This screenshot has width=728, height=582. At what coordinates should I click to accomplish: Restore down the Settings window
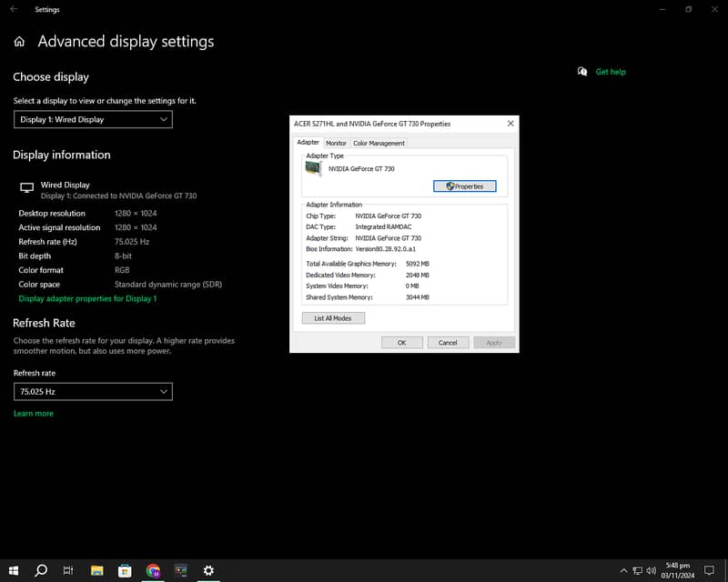[689, 9]
